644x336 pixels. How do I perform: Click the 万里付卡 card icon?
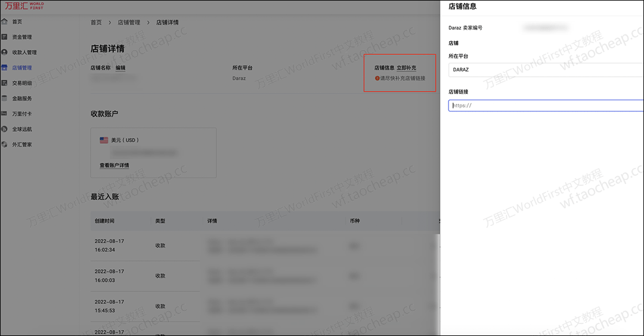pos(4,114)
